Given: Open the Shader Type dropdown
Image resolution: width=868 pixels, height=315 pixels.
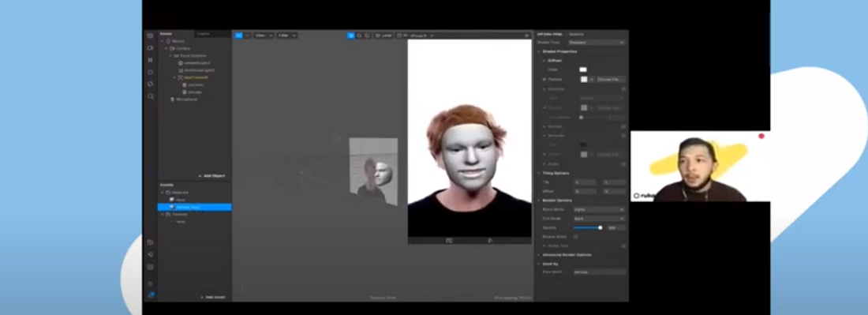Looking at the screenshot, I should (597, 43).
